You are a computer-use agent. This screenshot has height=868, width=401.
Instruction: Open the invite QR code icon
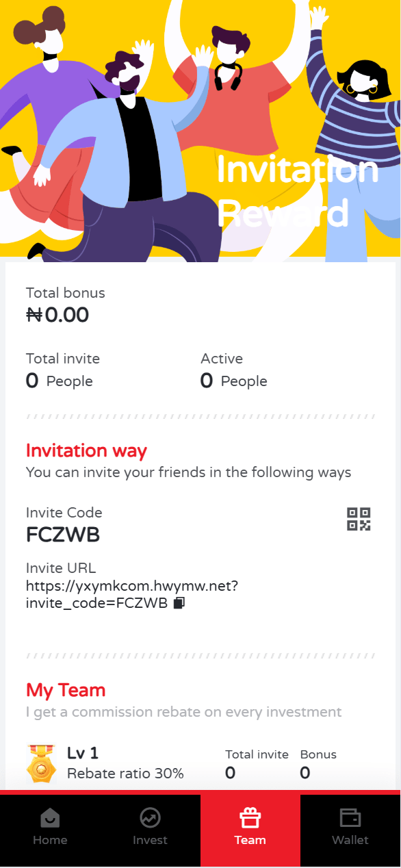359,519
